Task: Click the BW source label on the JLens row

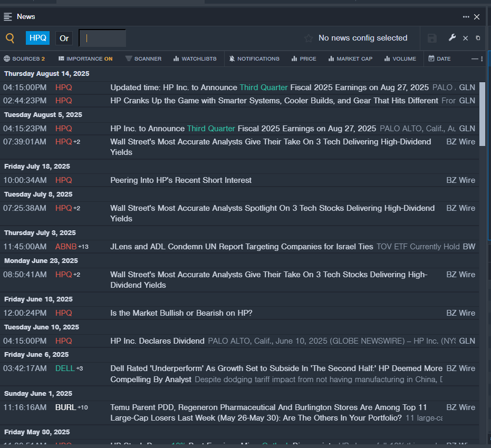Action: pos(469,247)
